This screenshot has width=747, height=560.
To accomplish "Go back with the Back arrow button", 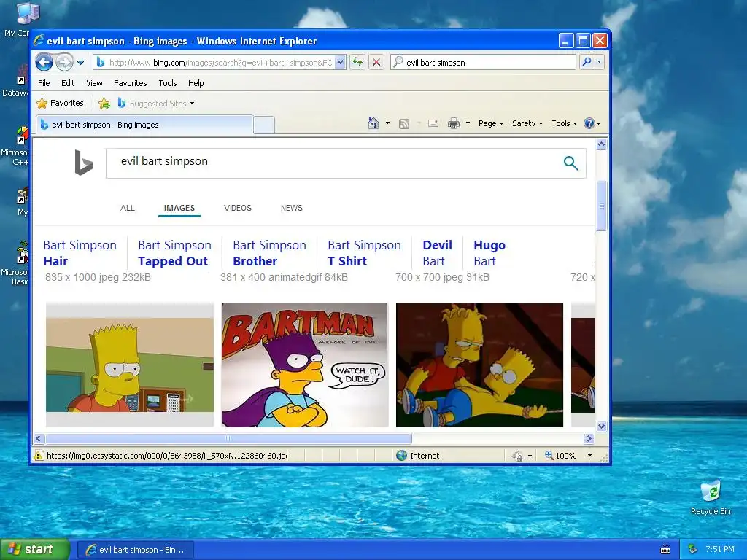I will (x=44, y=63).
